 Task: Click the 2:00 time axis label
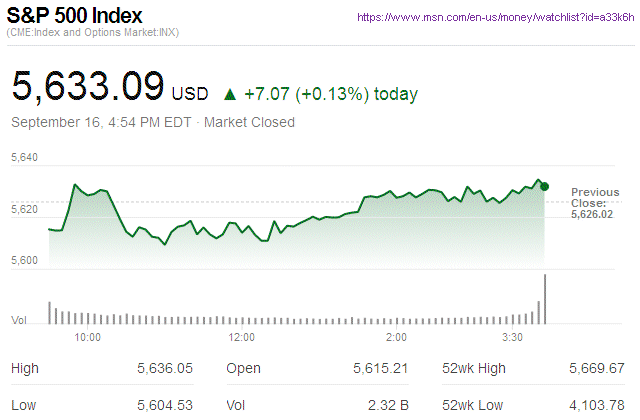(396, 337)
